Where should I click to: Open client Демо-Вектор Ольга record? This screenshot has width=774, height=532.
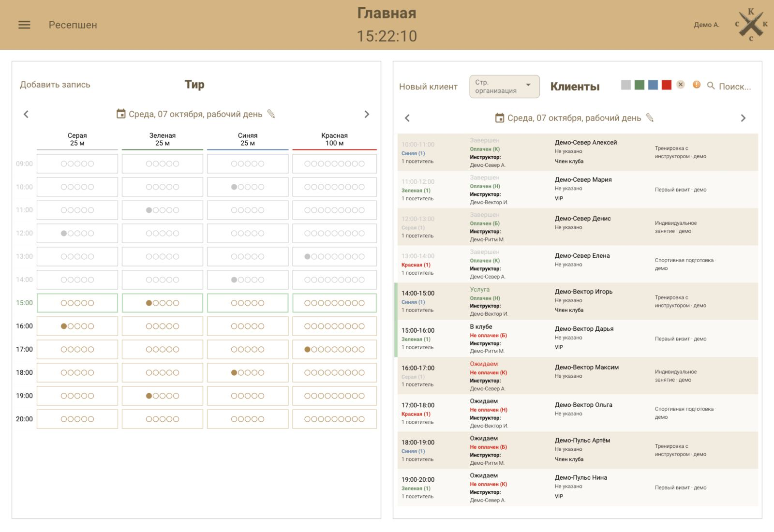point(583,405)
